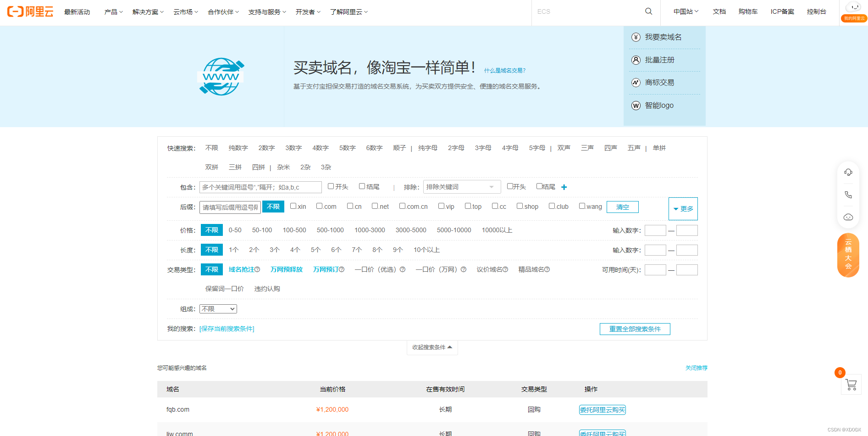Viewport: 868px width, 436px height.
Task: Tick the .wang suffix checkbox
Action: tap(582, 206)
